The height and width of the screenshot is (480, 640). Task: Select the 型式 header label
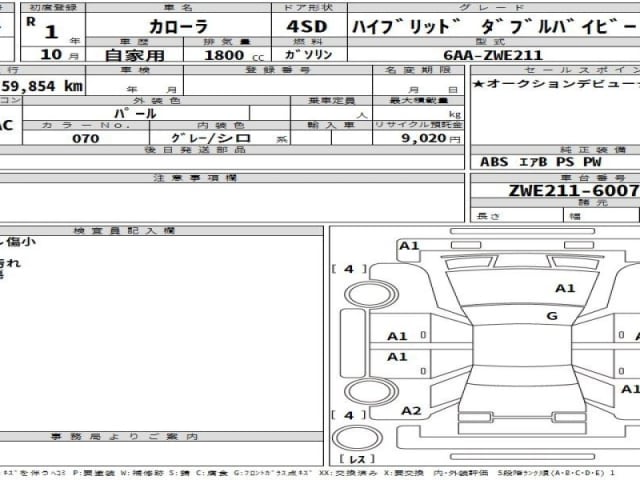(490, 42)
